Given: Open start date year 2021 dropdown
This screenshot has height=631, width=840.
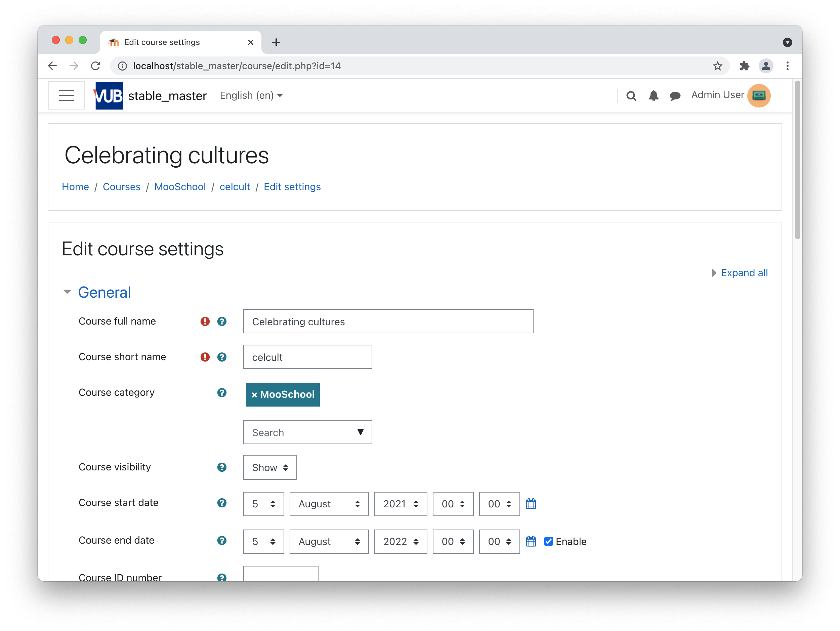Looking at the screenshot, I should tap(401, 504).
